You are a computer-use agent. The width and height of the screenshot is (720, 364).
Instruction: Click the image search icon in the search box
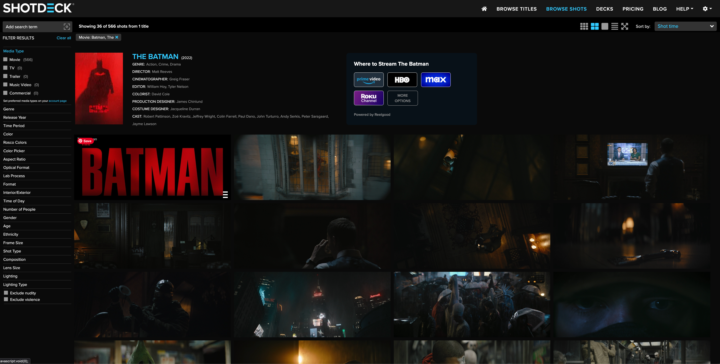67,27
